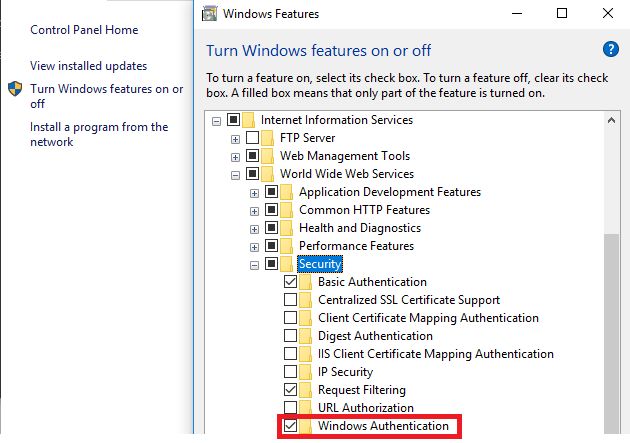This screenshot has width=630, height=443.
Task: Select the Request Filtering label
Action: pyautogui.click(x=362, y=390)
